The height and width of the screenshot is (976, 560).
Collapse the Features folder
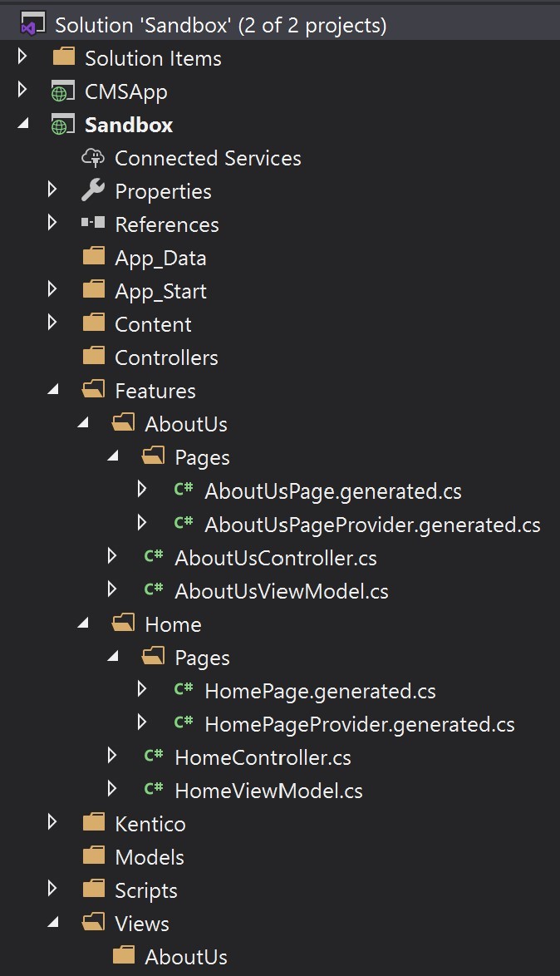tap(53, 390)
